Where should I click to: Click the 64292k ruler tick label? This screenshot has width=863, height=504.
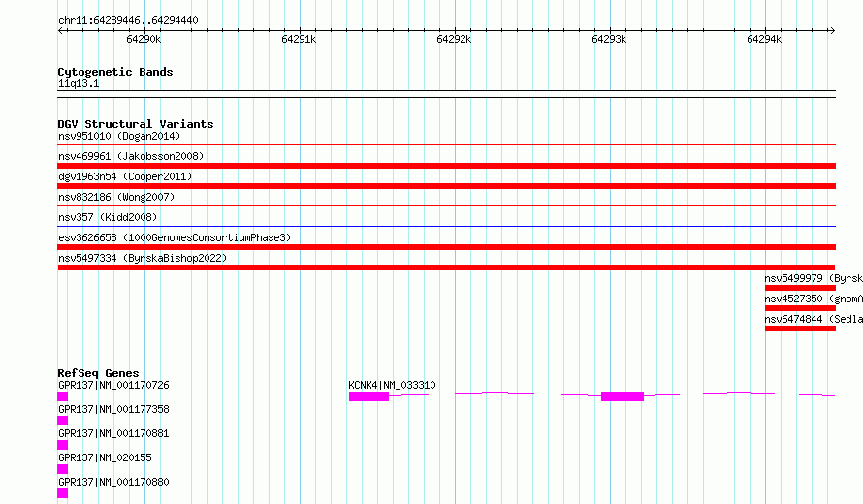click(454, 39)
